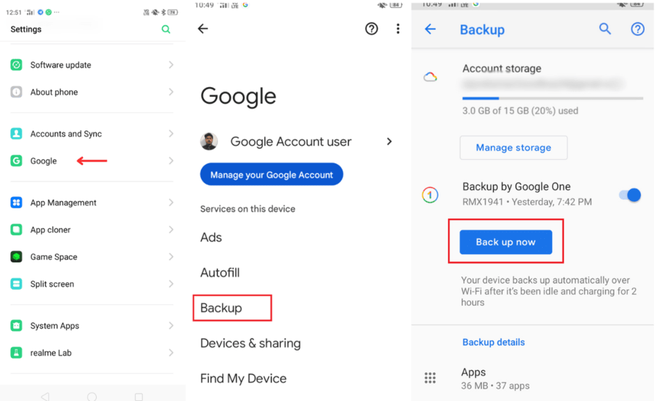This screenshot has height=401, width=660.
Task: Tap the back arrow on Backup page
Action: (430, 29)
